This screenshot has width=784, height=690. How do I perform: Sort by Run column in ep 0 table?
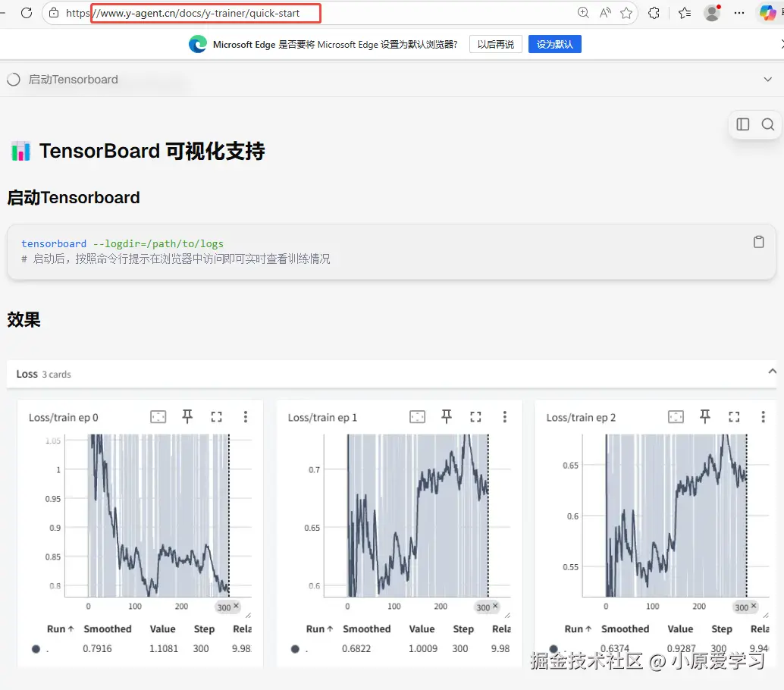coord(61,629)
